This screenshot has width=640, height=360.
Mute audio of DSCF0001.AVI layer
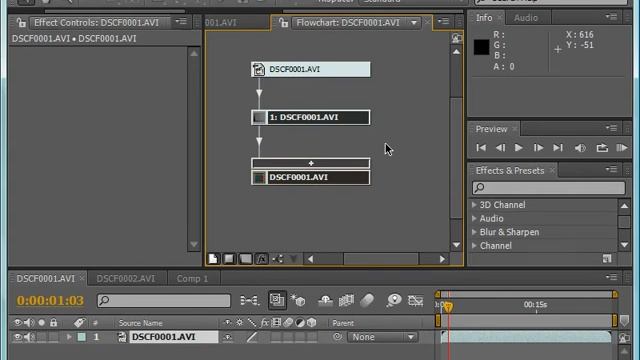(x=29, y=337)
